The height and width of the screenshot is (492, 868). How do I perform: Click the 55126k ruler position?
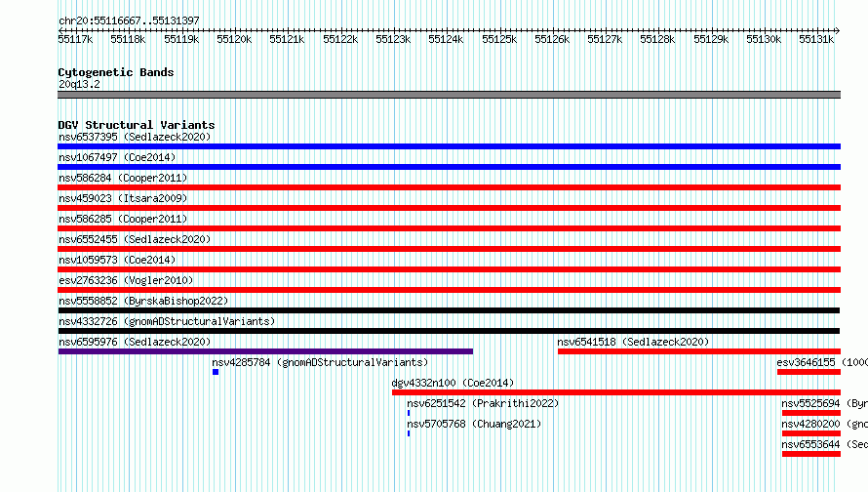552,39
